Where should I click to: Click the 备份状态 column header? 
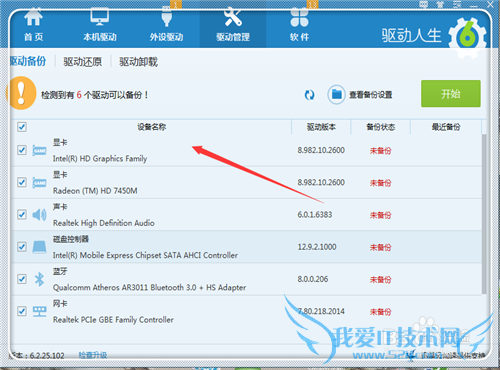click(x=380, y=127)
